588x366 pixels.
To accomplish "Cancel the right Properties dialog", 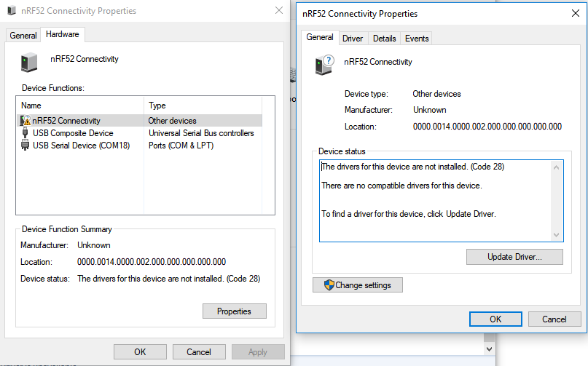I will (554, 319).
